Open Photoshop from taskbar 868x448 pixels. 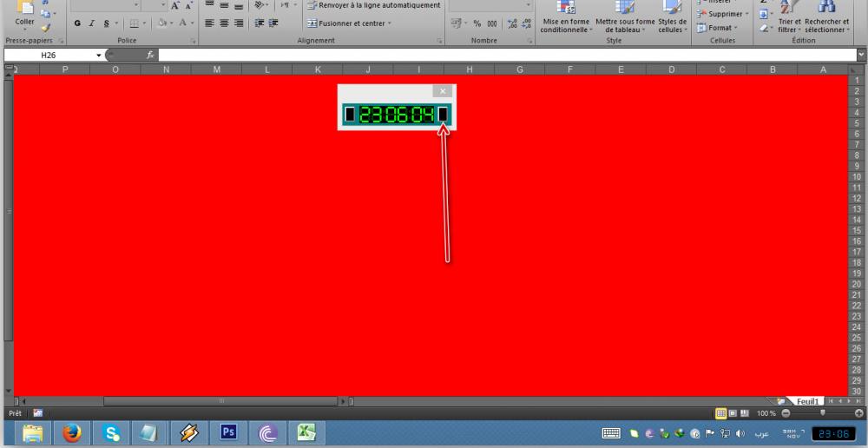228,432
